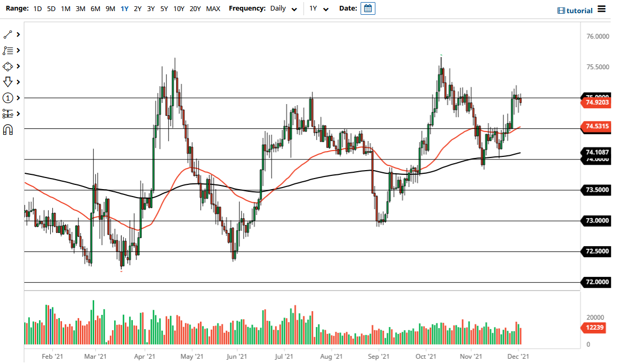Image resolution: width=617 pixels, height=364 pixels.
Task: Select the down arrow marker tool
Action: pyautogui.click(x=7, y=82)
